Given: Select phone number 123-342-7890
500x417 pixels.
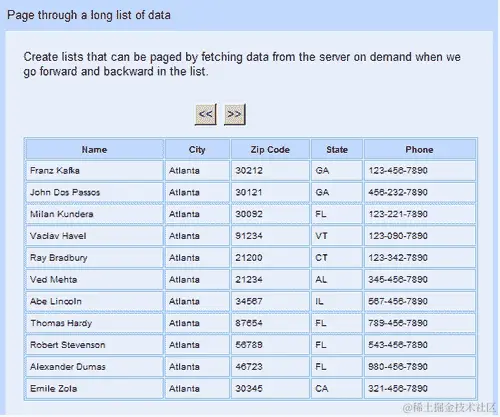Looking at the screenshot, I should click(420, 258).
